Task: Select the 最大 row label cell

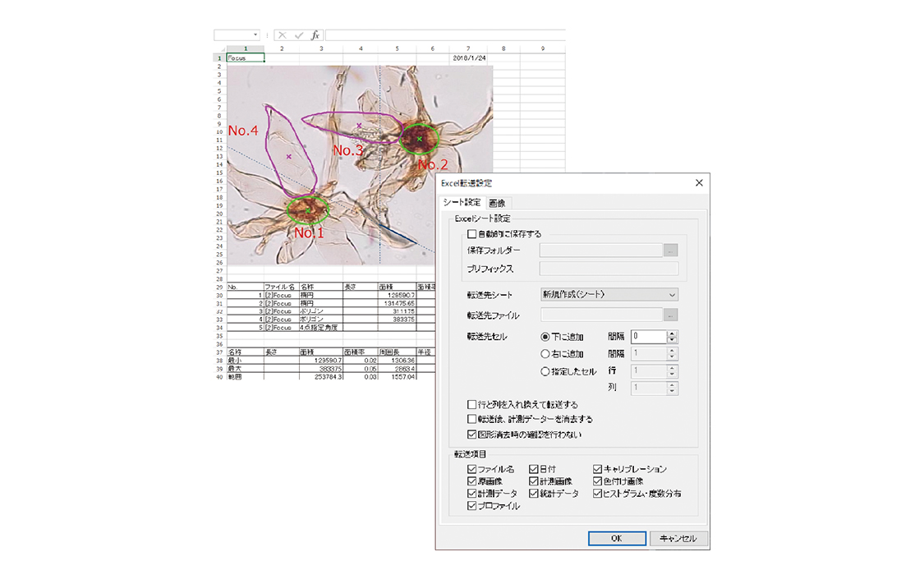Action: [245, 368]
